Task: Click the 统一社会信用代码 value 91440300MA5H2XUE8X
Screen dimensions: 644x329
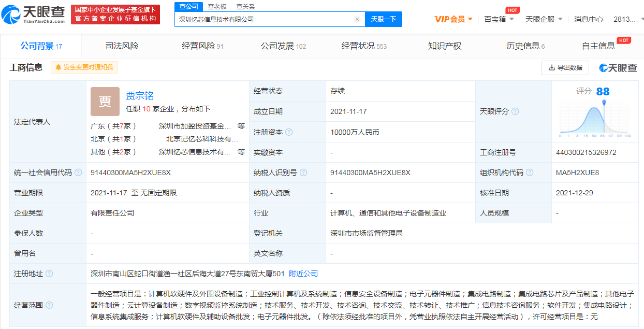Action: pos(130,173)
